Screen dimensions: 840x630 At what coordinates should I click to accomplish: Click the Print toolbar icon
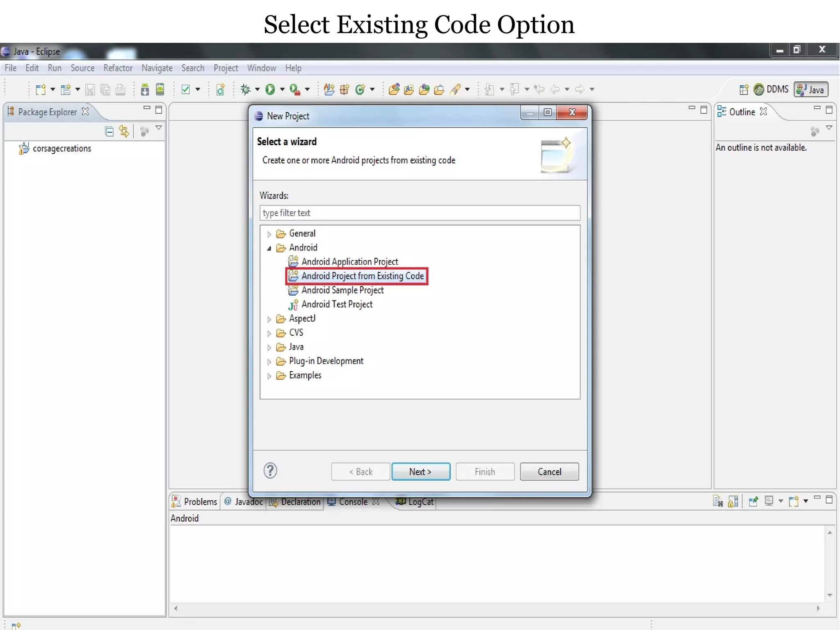[120, 89]
